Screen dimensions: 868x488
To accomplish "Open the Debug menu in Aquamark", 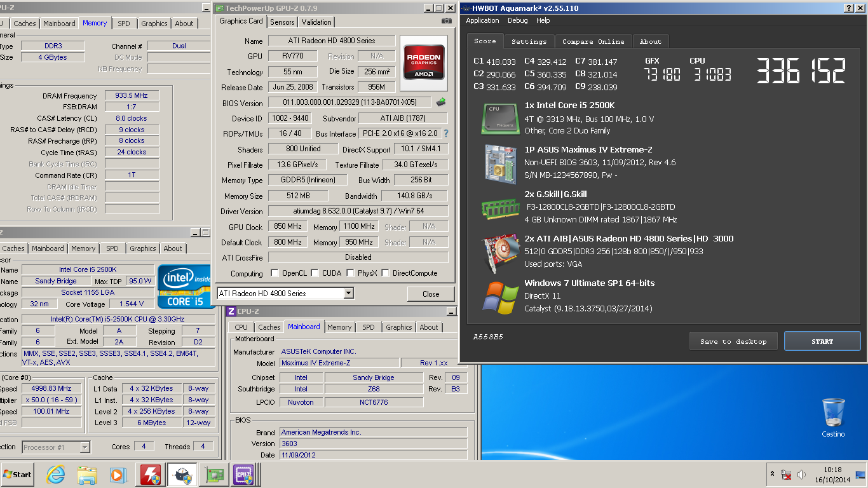I will pyautogui.click(x=517, y=20).
